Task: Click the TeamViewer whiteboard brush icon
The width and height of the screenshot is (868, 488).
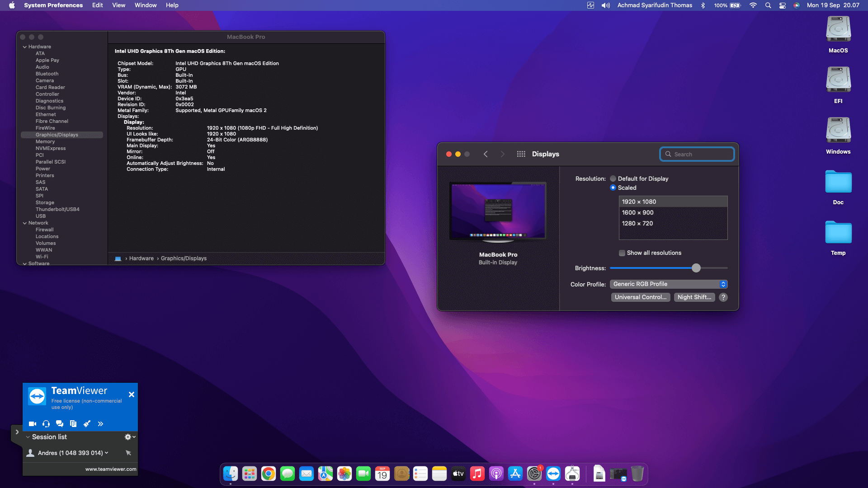Action: [87, 424]
